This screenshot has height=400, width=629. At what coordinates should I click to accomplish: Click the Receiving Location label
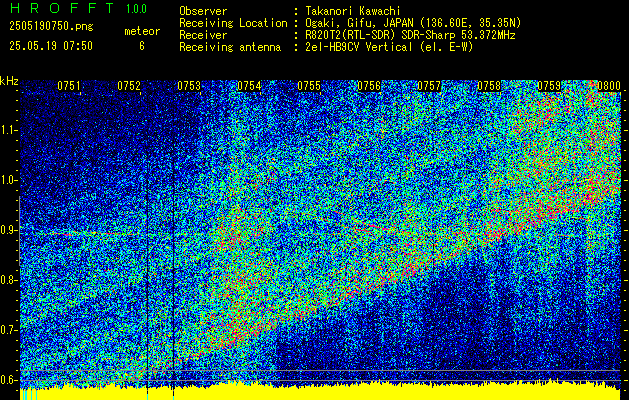(233, 23)
